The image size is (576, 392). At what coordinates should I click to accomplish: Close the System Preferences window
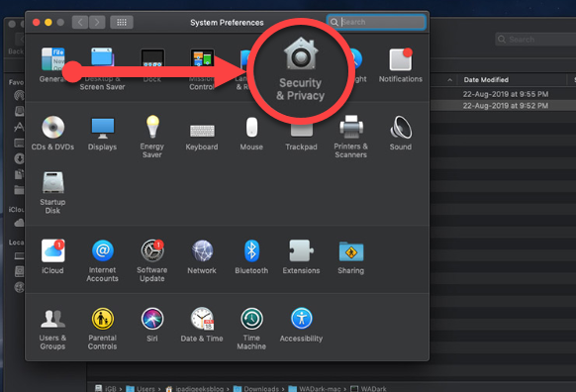[36, 23]
